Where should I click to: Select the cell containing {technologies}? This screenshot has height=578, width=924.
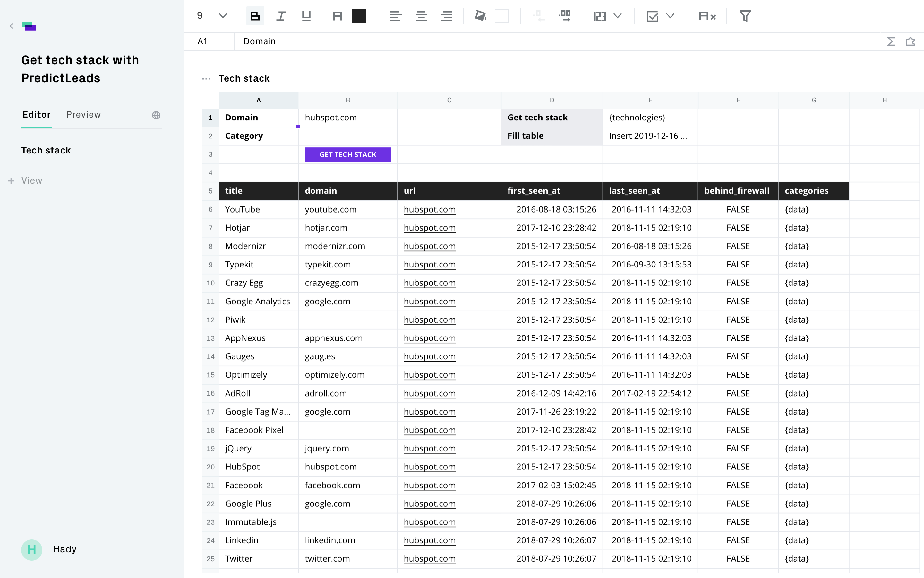(650, 117)
